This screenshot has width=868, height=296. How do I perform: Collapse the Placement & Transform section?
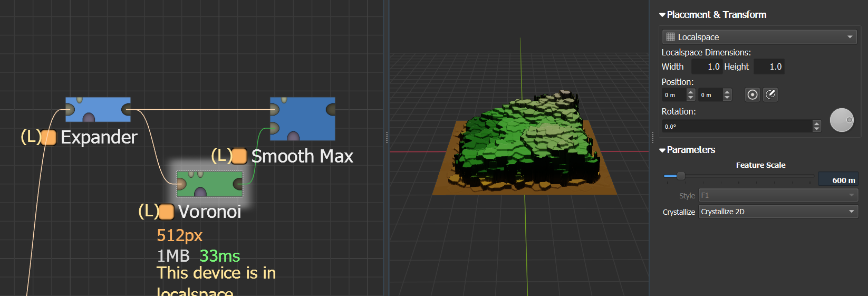pos(662,15)
